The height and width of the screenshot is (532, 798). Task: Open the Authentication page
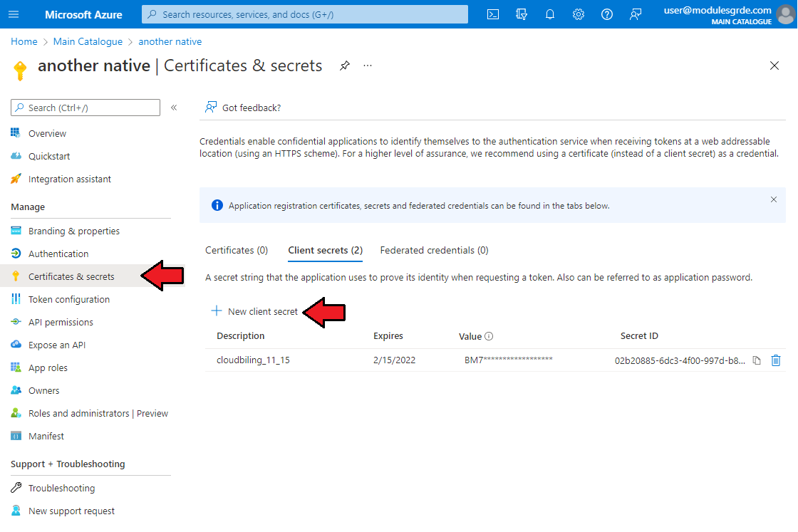coord(58,254)
